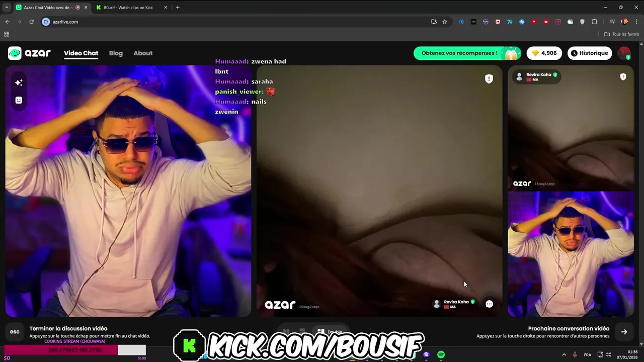Open the volume tray icon
644x362 pixels.
608,354
